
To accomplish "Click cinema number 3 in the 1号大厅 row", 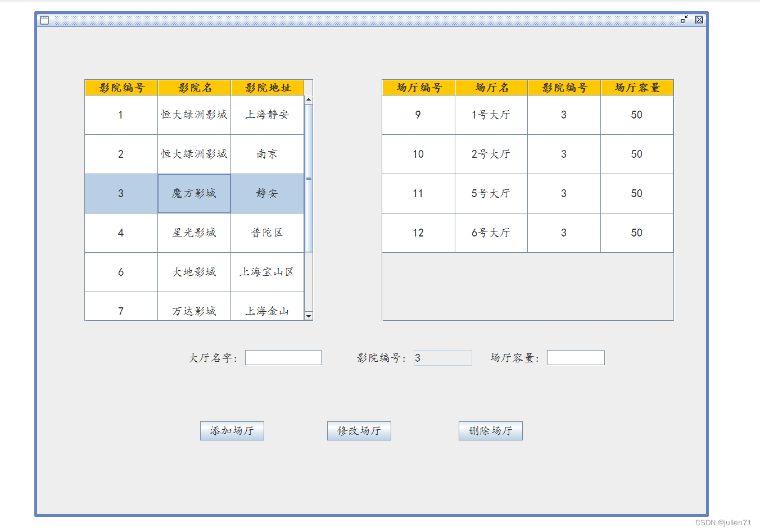I will tap(564, 115).
